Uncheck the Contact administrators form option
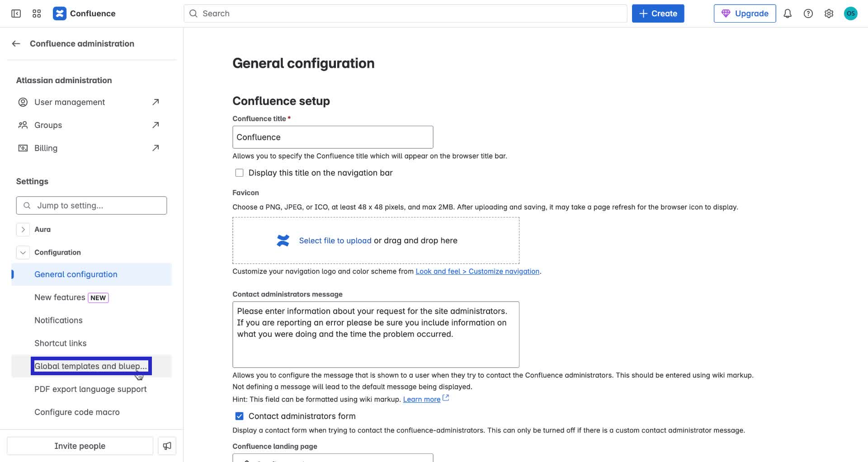This screenshot has height=462, width=868. point(239,416)
